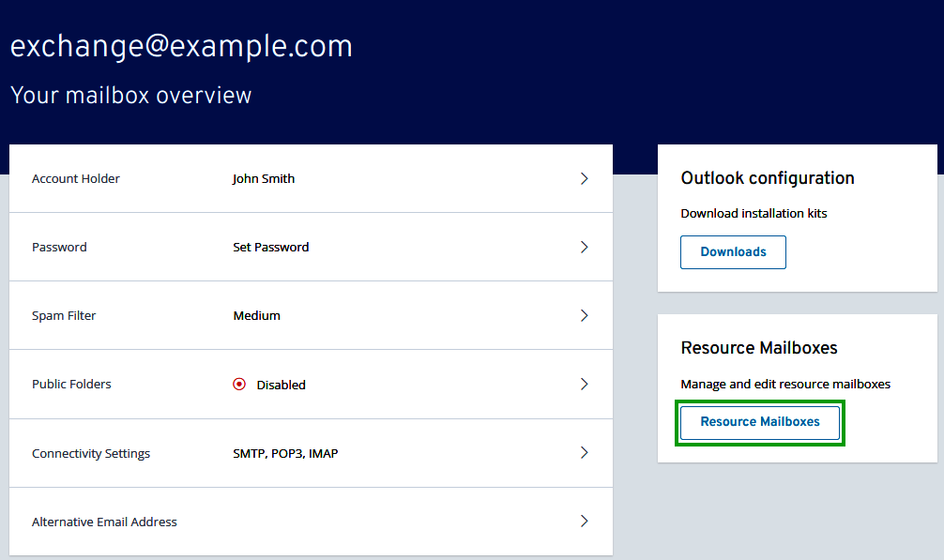Image resolution: width=944 pixels, height=560 pixels.
Task: Expand the Password row chevron
Action: 584,247
